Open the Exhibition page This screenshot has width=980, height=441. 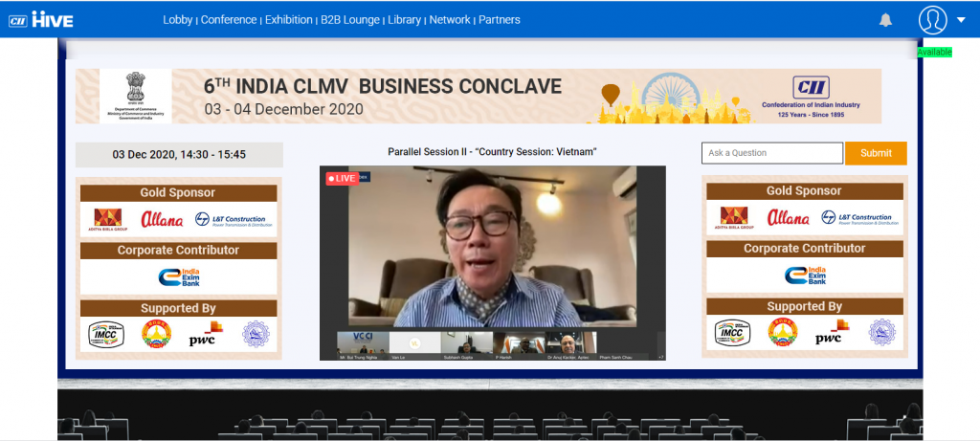288,20
